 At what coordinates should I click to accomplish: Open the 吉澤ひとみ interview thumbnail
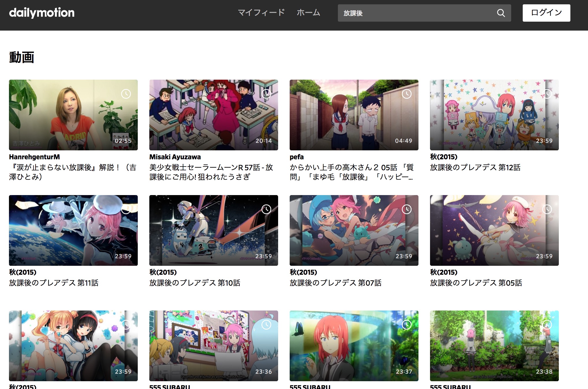[x=73, y=115]
